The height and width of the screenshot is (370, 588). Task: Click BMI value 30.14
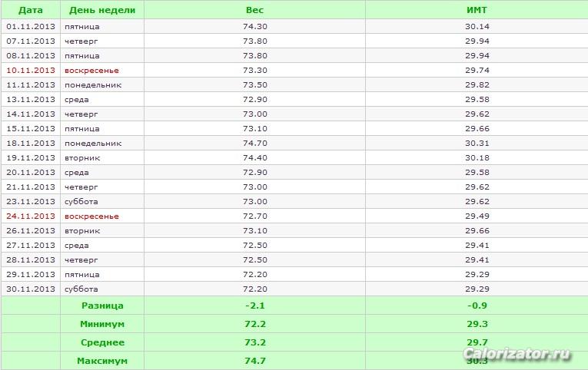click(477, 27)
